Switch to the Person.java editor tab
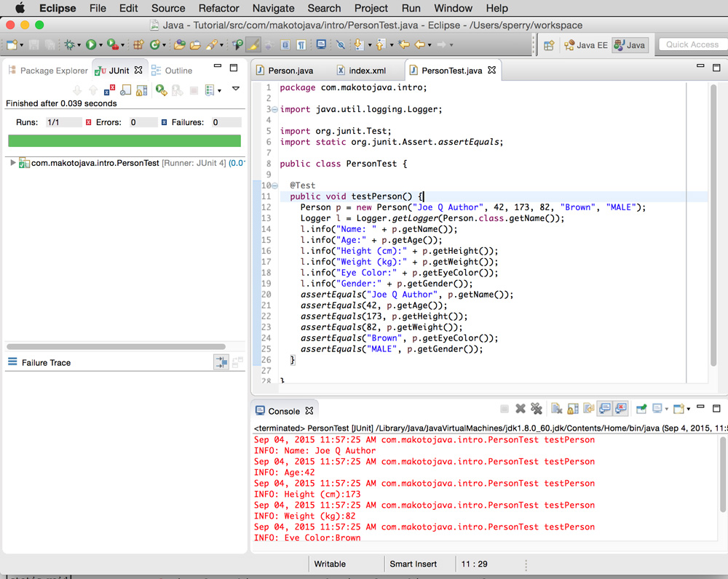This screenshot has width=728, height=579. pyautogui.click(x=290, y=71)
